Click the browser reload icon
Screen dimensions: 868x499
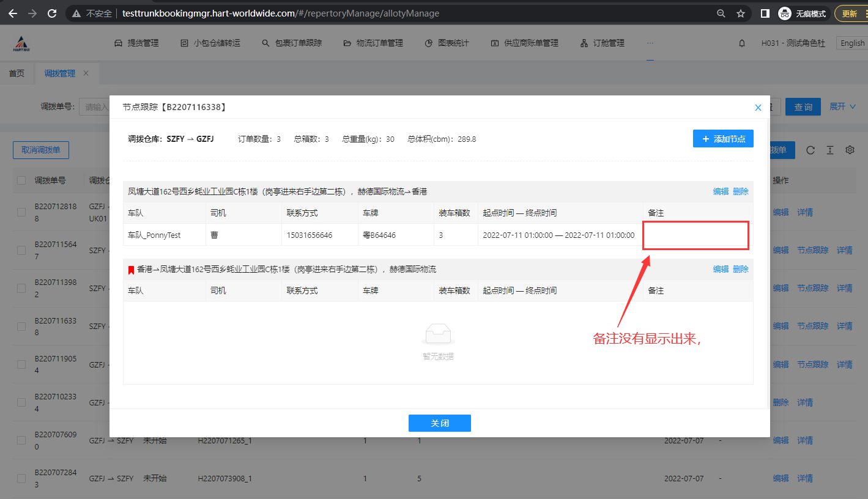[52, 13]
